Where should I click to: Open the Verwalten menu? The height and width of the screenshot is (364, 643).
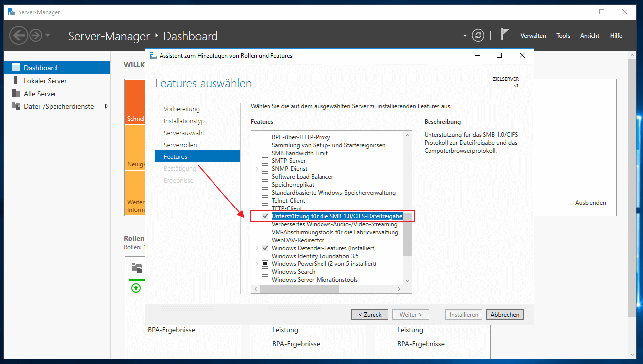click(533, 36)
